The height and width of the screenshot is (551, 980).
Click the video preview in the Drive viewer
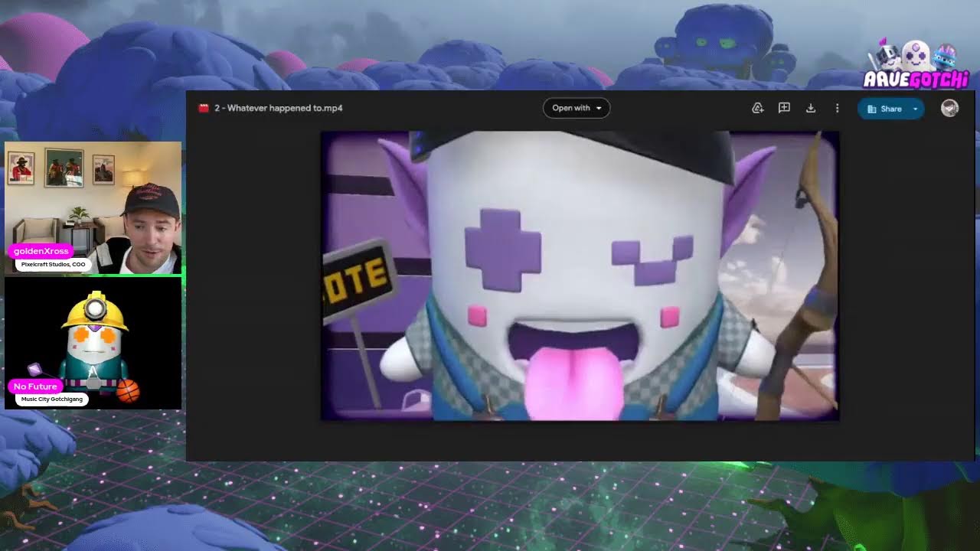(580, 276)
